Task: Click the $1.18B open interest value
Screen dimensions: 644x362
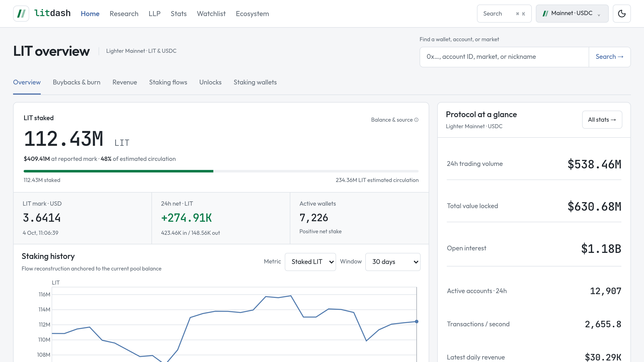Action: (x=601, y=249)
